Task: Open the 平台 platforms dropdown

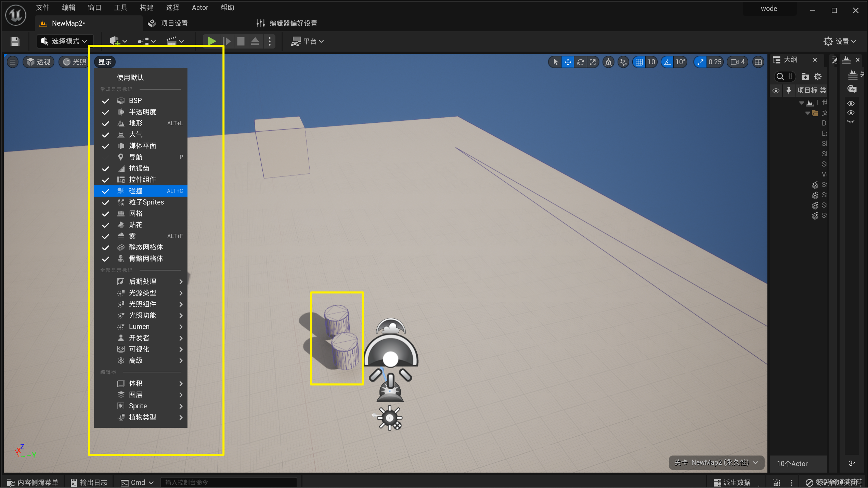Action: point(307,41)
